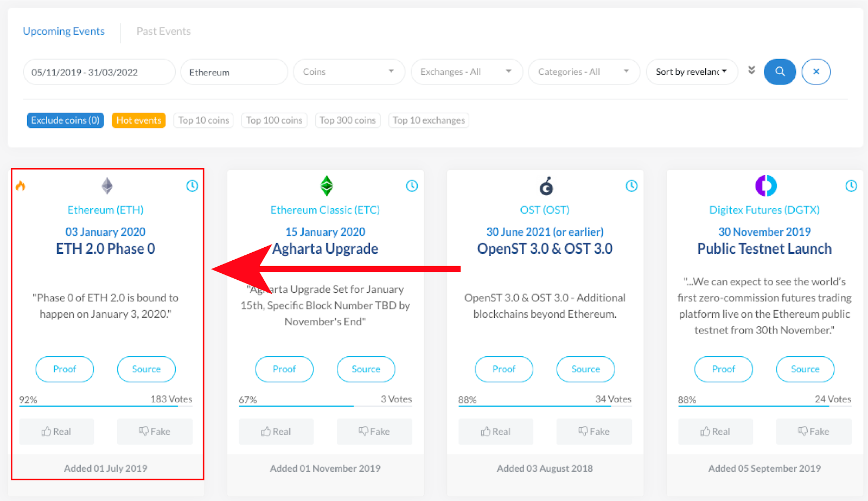Open the Ethereum (ETH) coin link
868x501 pixels.
(x=106, y=210)
